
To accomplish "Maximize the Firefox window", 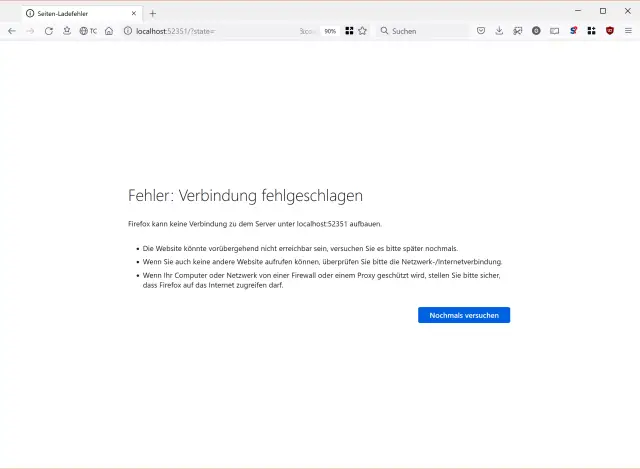I will pos(603,11).
